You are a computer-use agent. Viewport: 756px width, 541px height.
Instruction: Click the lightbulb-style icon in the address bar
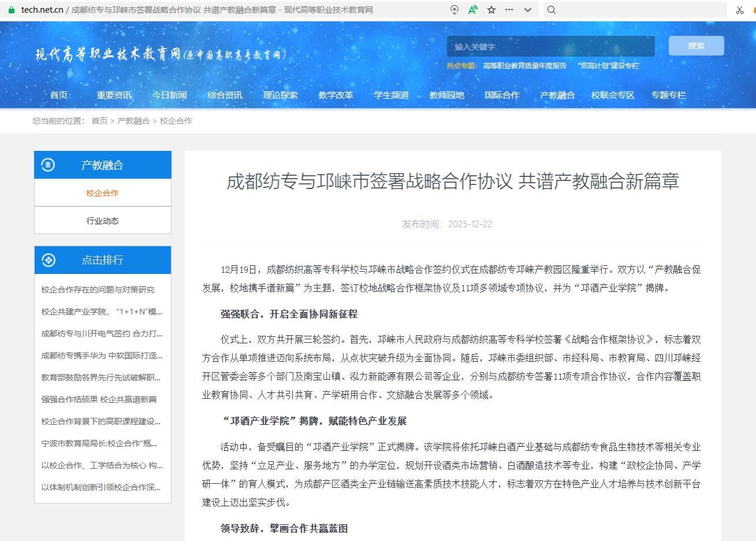point(454,10)
